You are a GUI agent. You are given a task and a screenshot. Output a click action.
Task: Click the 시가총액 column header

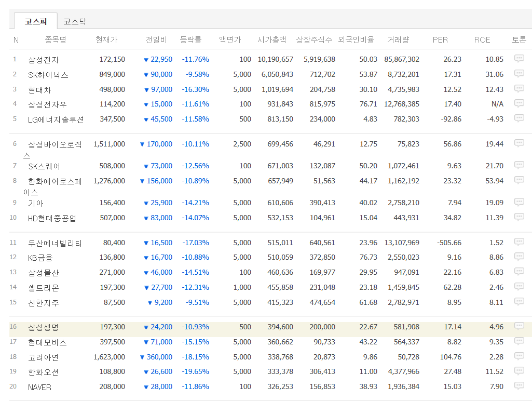pos(272,39)
